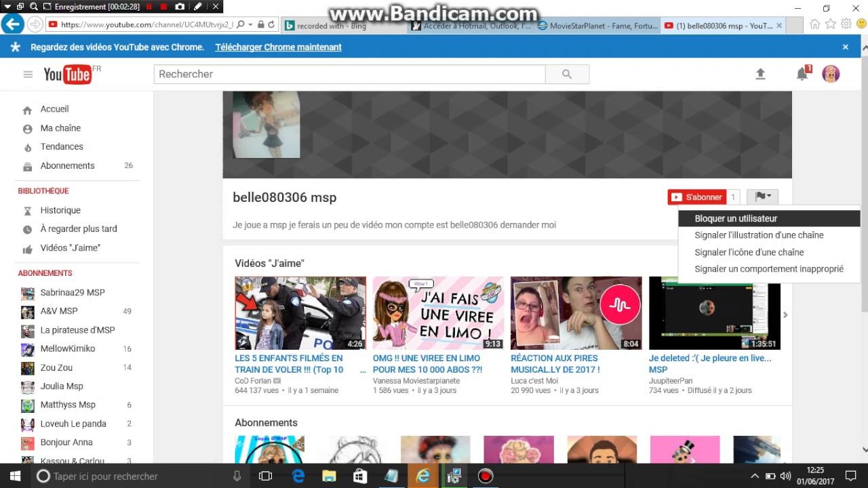Open MellowKimiko subscription channel

68,349
